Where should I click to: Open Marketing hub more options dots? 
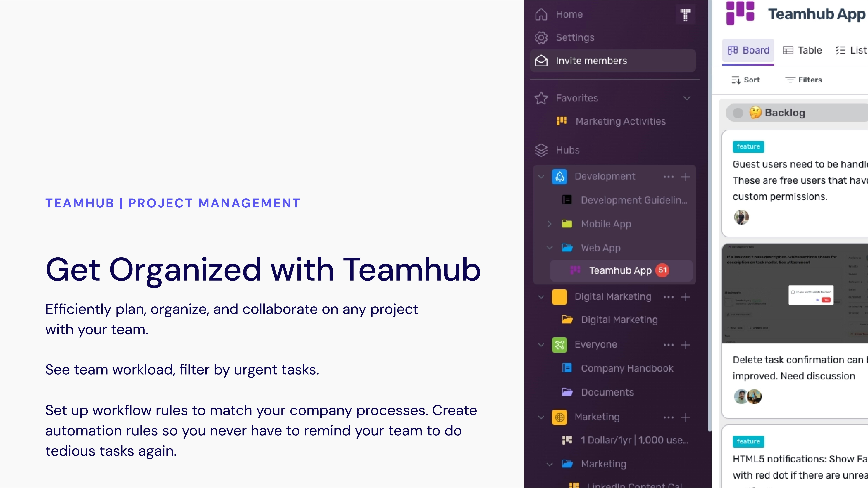(x=669, y=417)
